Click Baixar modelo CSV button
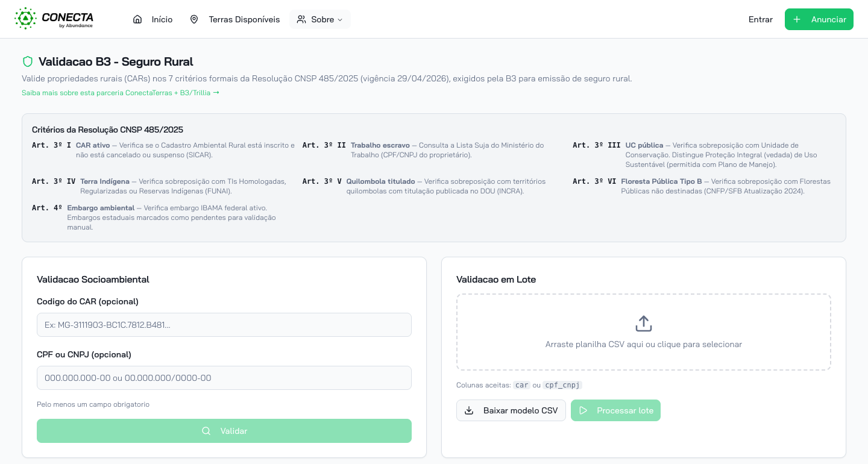 tap(511, 410)
